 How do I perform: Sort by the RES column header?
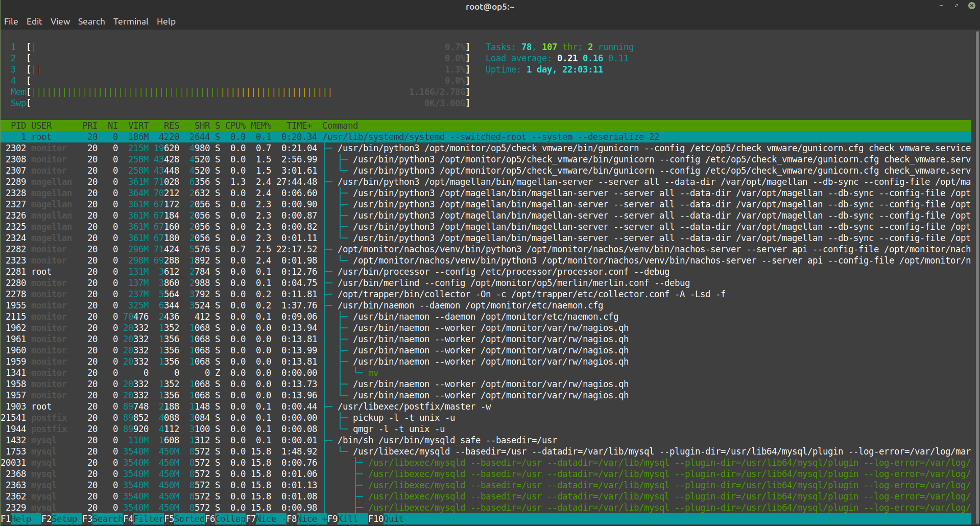(172, 126)
